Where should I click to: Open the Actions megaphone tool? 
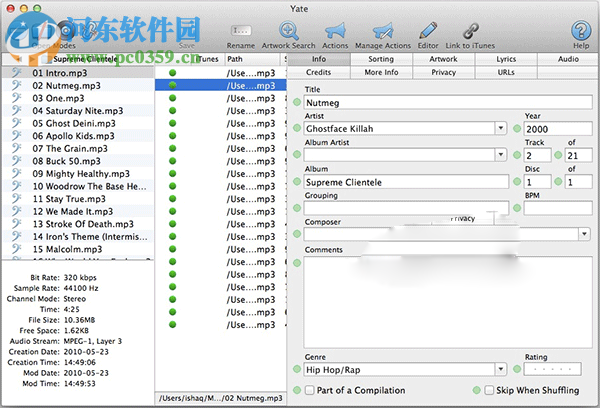point(335,31)
